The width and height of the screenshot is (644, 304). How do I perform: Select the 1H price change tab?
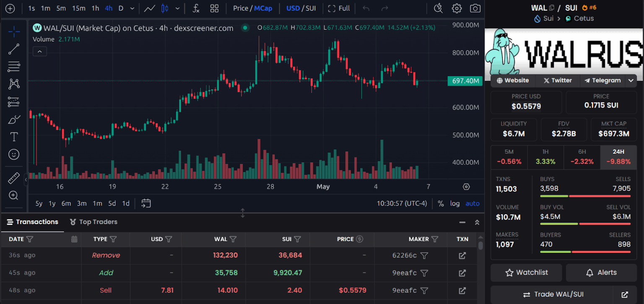[545, 156]
